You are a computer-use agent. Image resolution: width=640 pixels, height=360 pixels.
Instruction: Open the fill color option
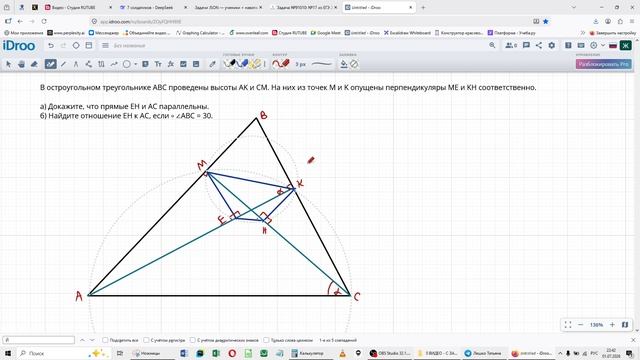pyautogui.click(x=344, y=64)
